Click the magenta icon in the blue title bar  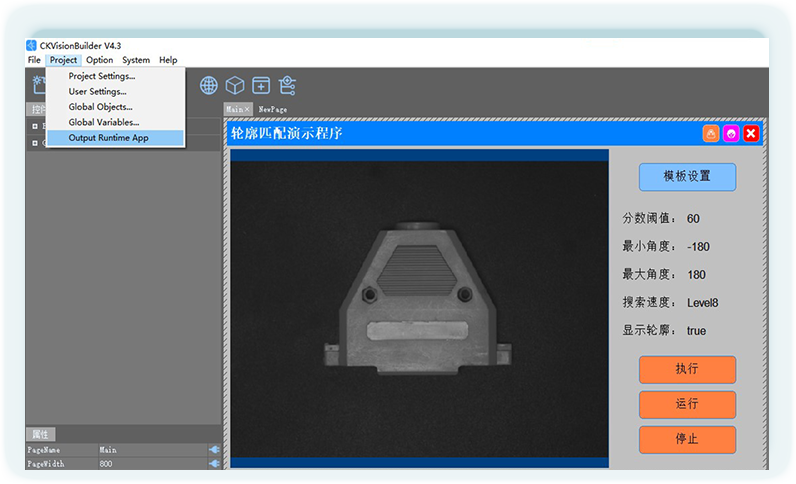point(731,134)
